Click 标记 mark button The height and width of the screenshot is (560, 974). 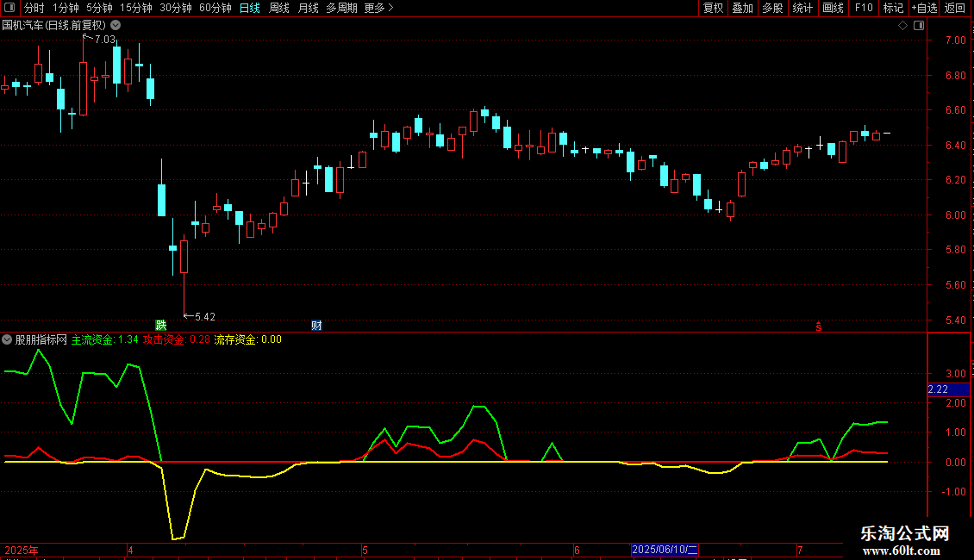893,8
